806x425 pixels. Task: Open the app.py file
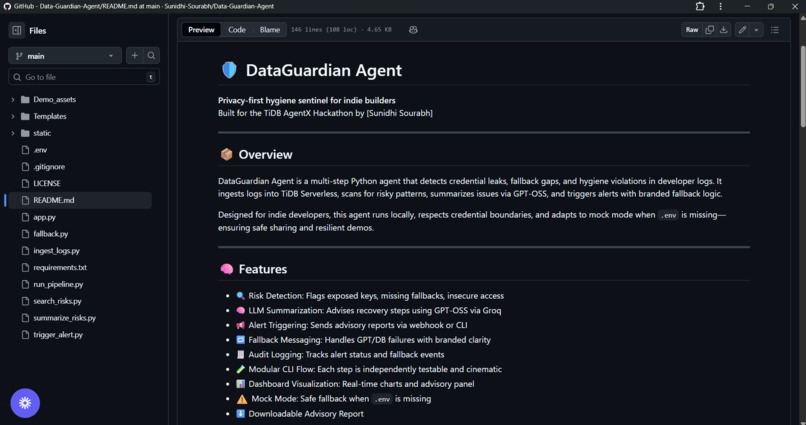coord(44,217)
